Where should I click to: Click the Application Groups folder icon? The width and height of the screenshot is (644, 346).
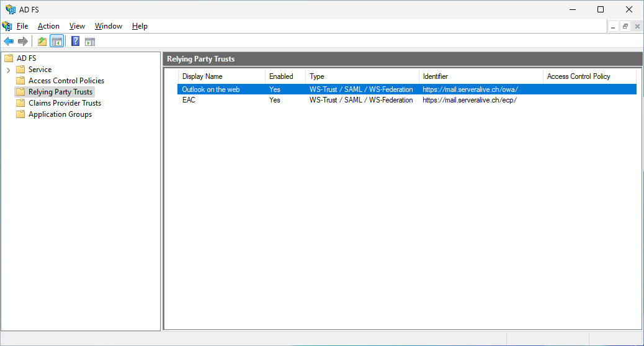tap(20, 114)
